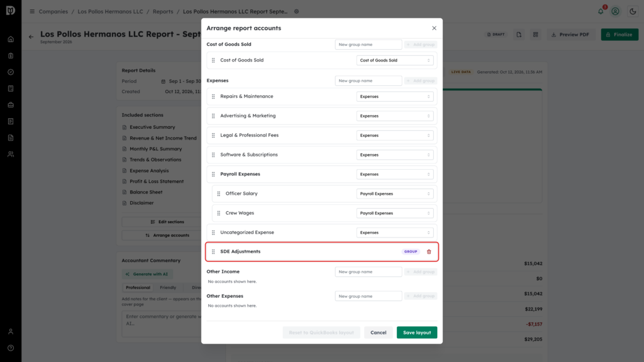644x362 pixels.
Task: Open Los Pollos Hermanos LLC breadcrumb link
Action: (111, 11)
